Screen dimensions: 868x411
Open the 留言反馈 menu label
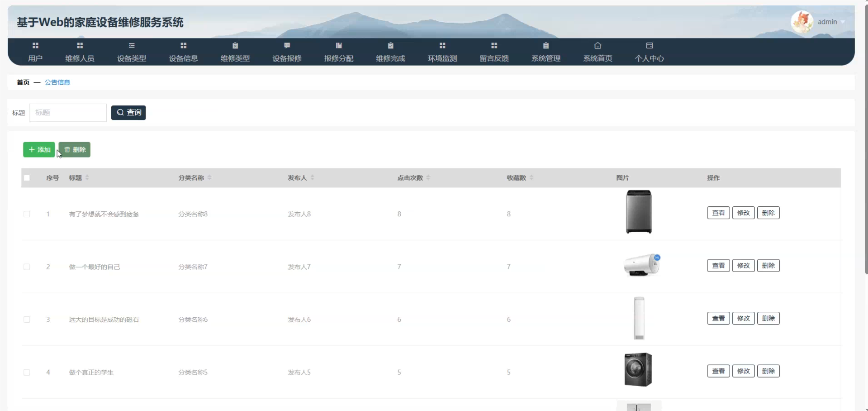[x=494, y=58]
